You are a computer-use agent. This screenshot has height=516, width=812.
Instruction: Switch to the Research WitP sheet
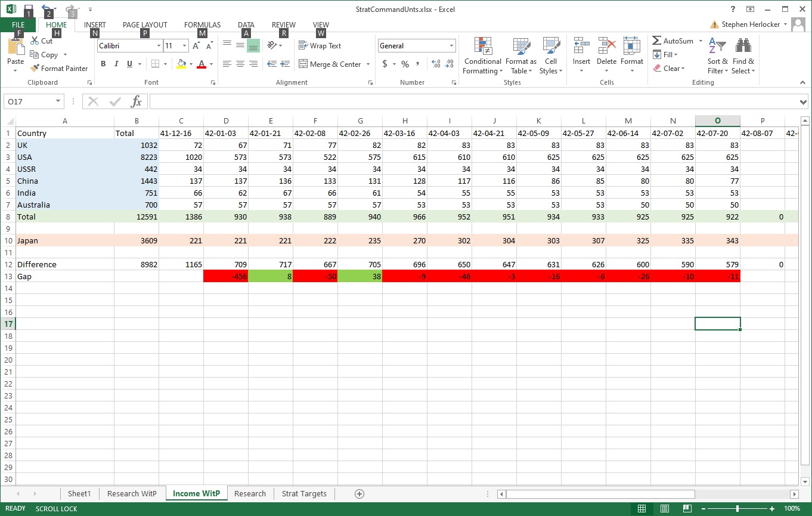pos(132,493)
